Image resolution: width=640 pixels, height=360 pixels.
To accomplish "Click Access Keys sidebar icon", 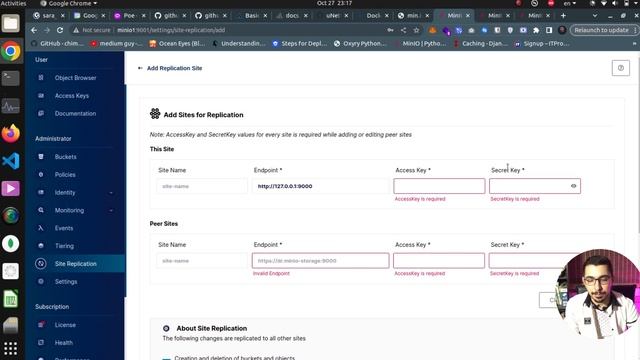I will (41, 96).
